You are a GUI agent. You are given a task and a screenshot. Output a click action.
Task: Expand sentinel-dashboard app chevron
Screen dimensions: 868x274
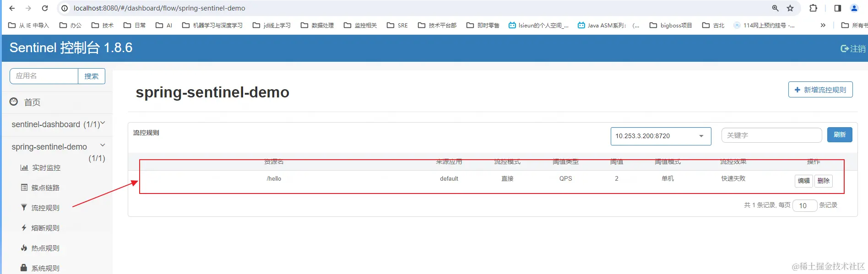pyautogui.click(x=103, y=123)
